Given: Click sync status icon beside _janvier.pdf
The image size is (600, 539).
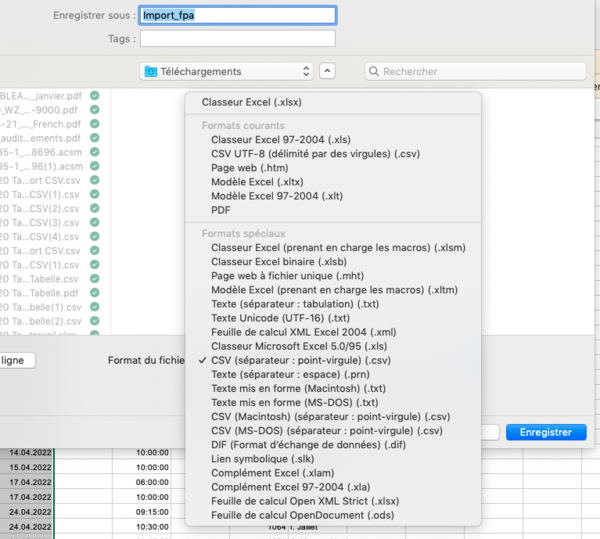Looking at the screenshot, I should pos(95,96).
